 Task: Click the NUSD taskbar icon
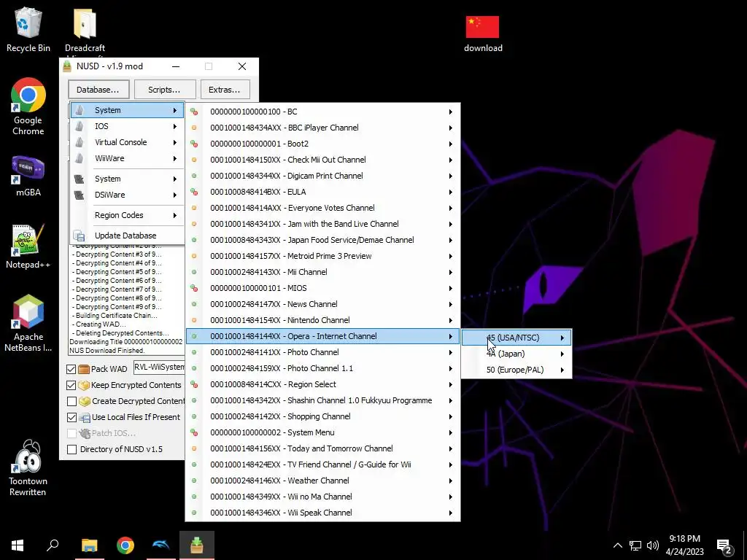click(x=197, y=545)
